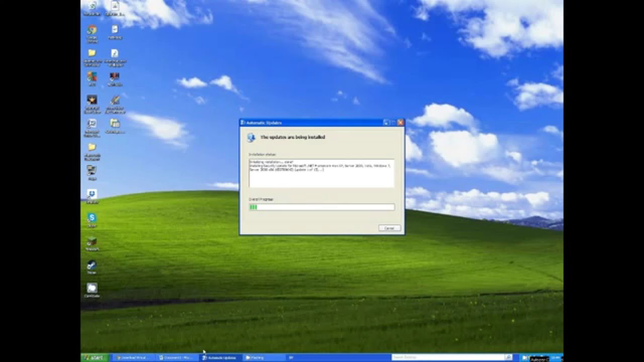Click the Overall Progress bar
Image resolution: width=644 pixels, height=362 pixels.
321,207
